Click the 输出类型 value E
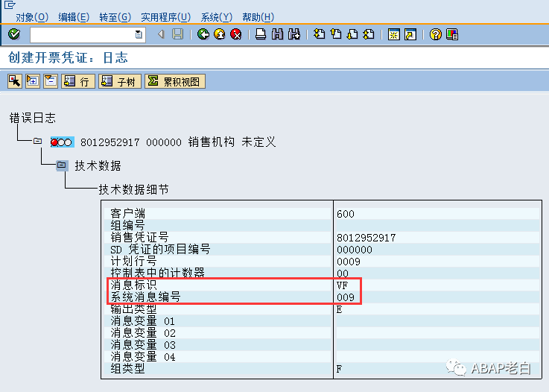This screenshot has height=392, width=549. click(339, 309)
